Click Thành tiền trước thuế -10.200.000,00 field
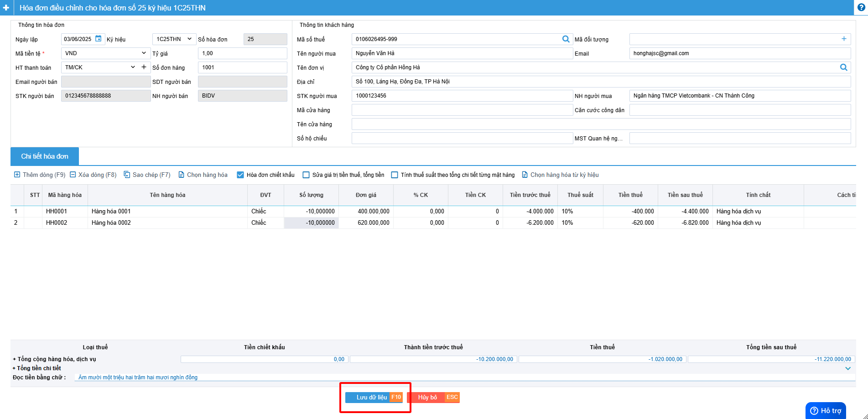The image size is (868, 419). pyautogui.click(x=433, y=359)
